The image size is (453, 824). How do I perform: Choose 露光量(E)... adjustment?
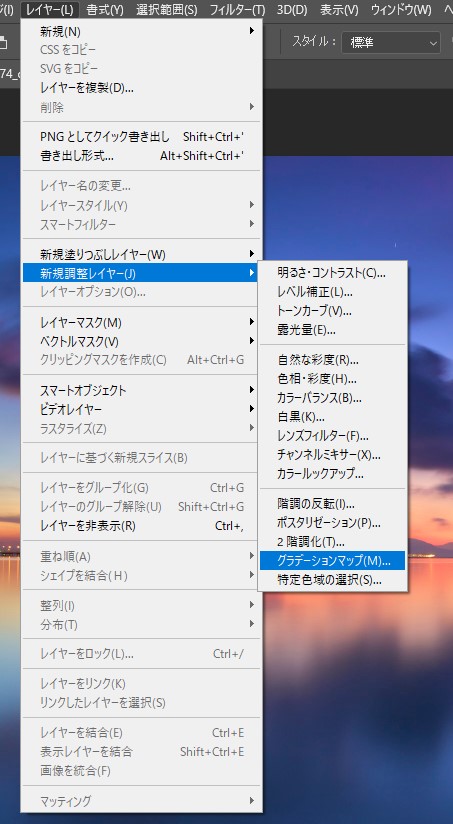click(333, 330)
